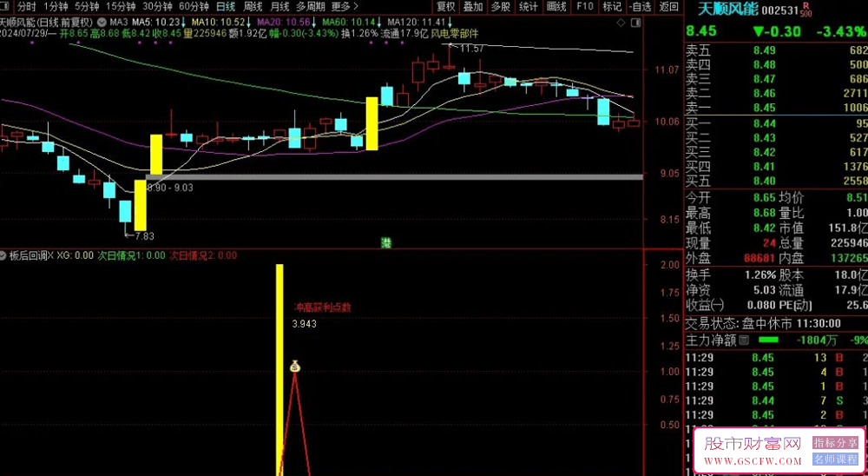Click the 复权 button

coord(445,7)
